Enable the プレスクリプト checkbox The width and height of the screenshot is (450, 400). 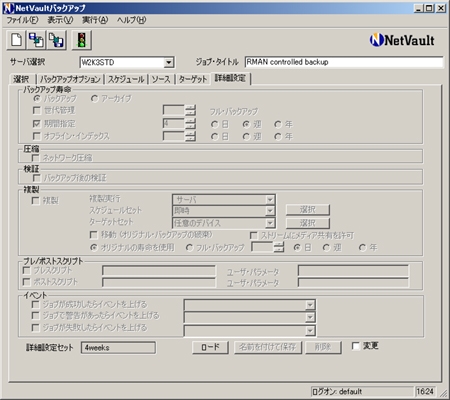27,270
